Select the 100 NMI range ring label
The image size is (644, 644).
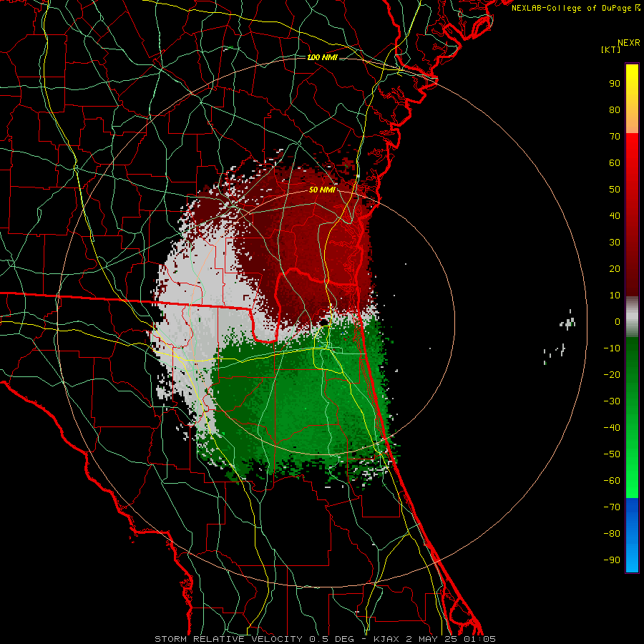tap(323, 57)
